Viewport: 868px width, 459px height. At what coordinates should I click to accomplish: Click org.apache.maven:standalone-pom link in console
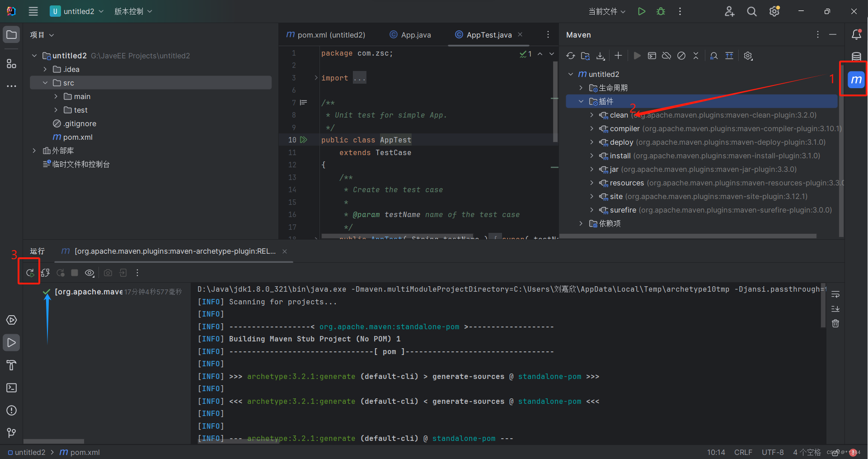389,327
